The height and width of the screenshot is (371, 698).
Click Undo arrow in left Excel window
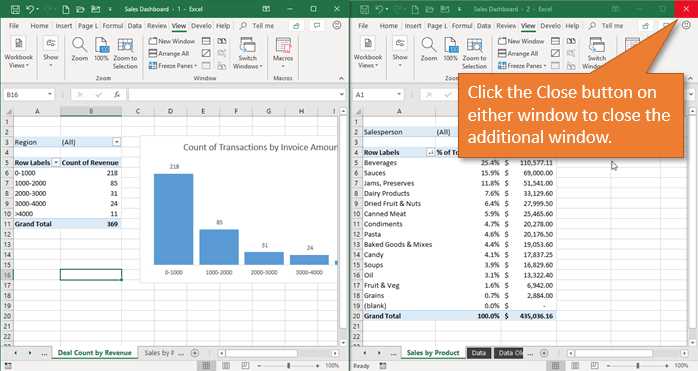pyautogui.click(x=29, y=9)
